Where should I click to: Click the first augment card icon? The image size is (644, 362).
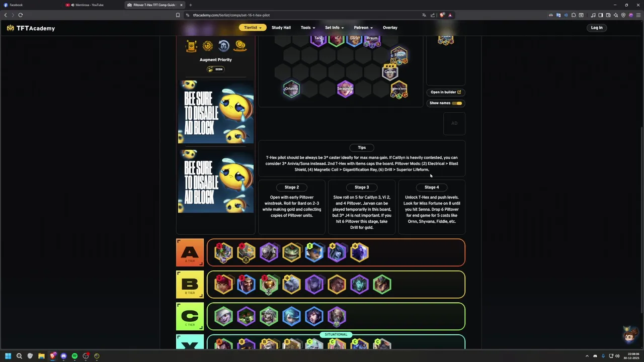click(191, 46)
